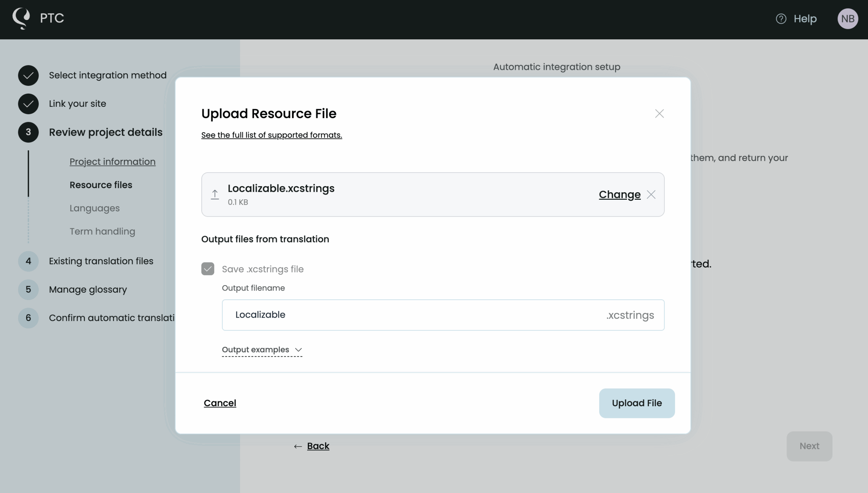The height and width of the screenshot is (493, 868).
Task: Go to the Languages sub-step
Action: (95, 208)
